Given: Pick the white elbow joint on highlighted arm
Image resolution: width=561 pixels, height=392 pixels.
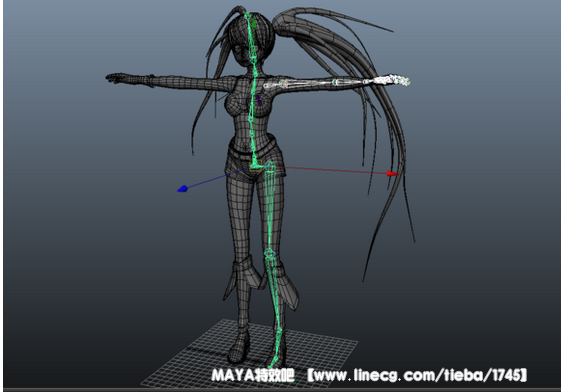Looking at the screenshot, I should pos(336,82).
